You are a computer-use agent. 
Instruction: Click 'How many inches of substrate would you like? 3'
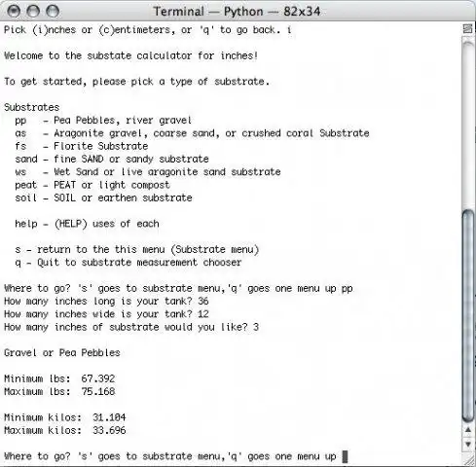131,327
